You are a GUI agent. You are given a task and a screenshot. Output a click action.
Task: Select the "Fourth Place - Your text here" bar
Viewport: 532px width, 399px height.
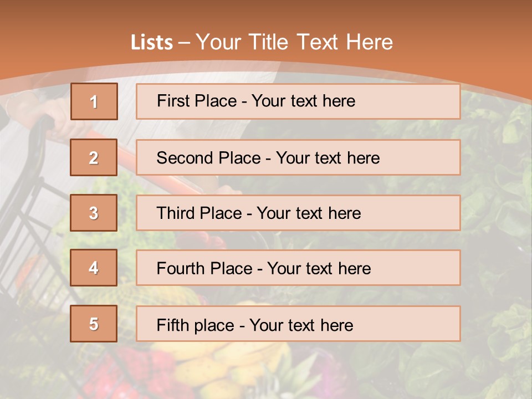click(x=298, y=268)
